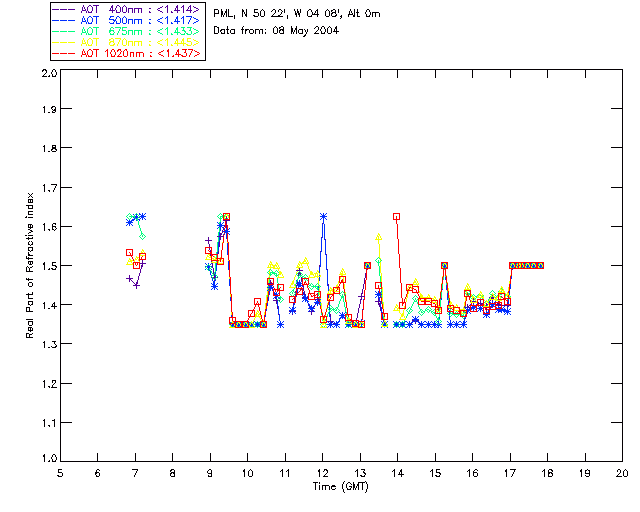Select the purple dashed line sample in legend
Screen dimensions: 640x512
pyautogui.click(x=64, y=9)
